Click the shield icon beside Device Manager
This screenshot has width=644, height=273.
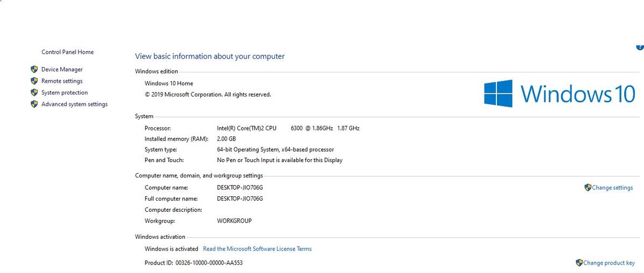[x=34, y=69]
